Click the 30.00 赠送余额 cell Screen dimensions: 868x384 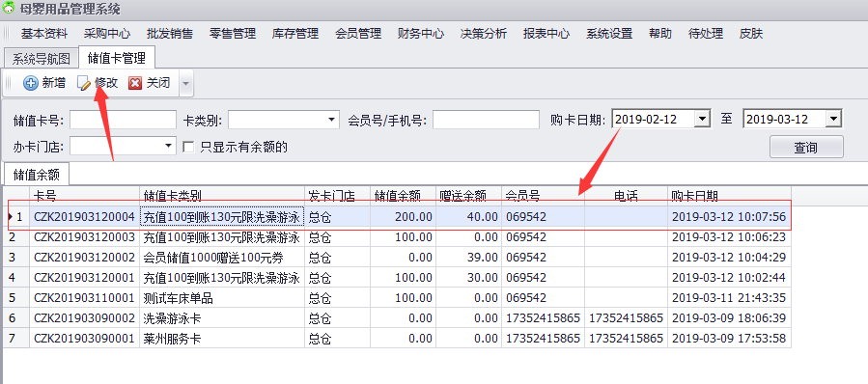pyautogui.click(x=469, y=278)
